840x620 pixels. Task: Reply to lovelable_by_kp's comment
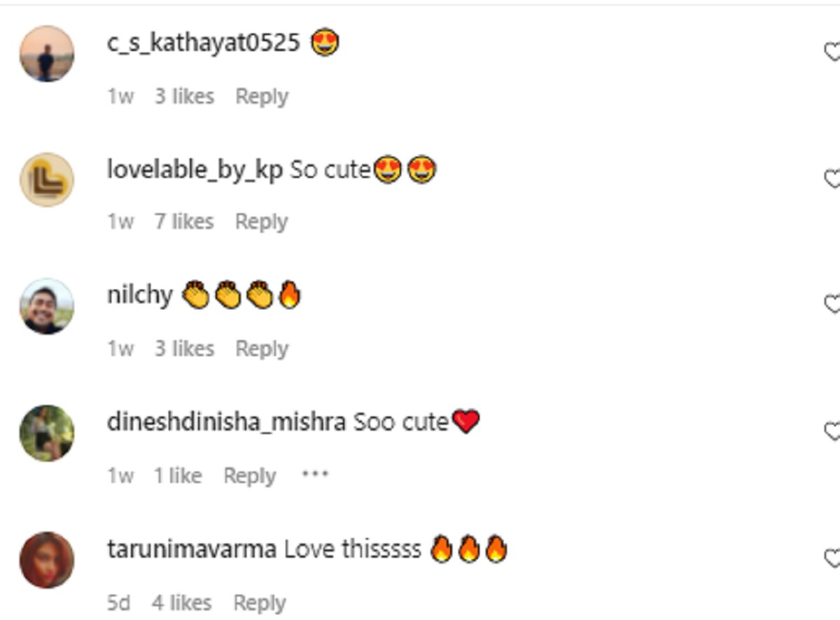click(x=261, y=222)
